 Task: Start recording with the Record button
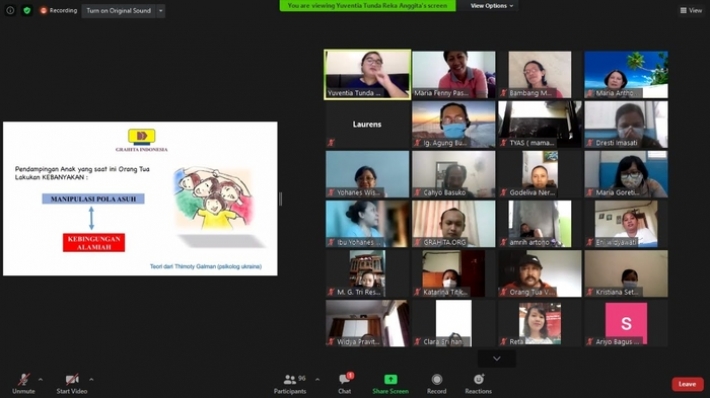[x=437, y=384]
